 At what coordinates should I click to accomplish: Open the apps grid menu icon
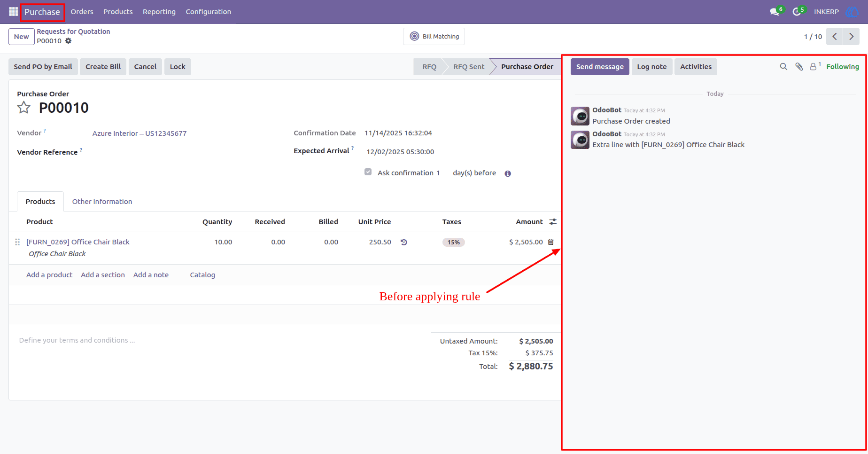coord(13,12)
